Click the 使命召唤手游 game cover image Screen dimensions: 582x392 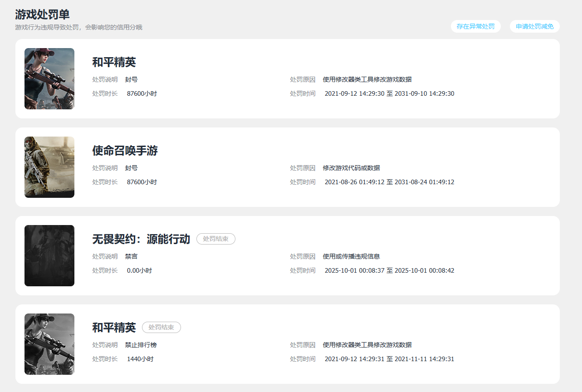click(49, 167)
